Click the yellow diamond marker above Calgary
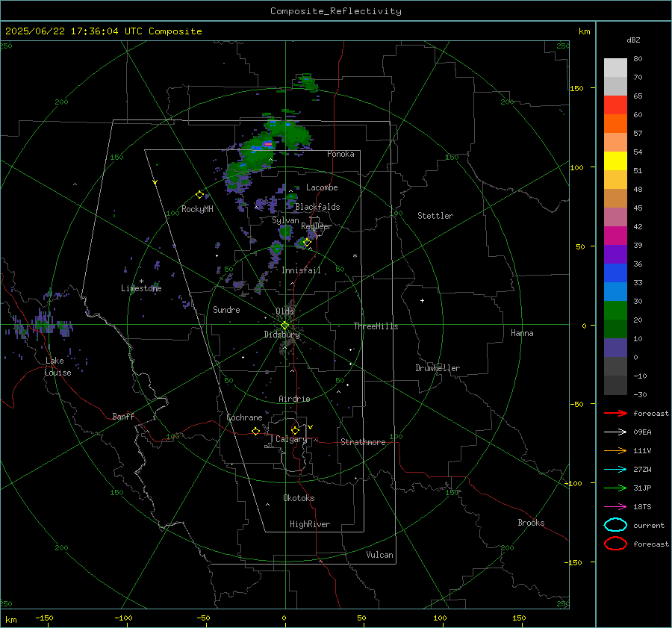This screenshot has width=672, height=628. 295,430
